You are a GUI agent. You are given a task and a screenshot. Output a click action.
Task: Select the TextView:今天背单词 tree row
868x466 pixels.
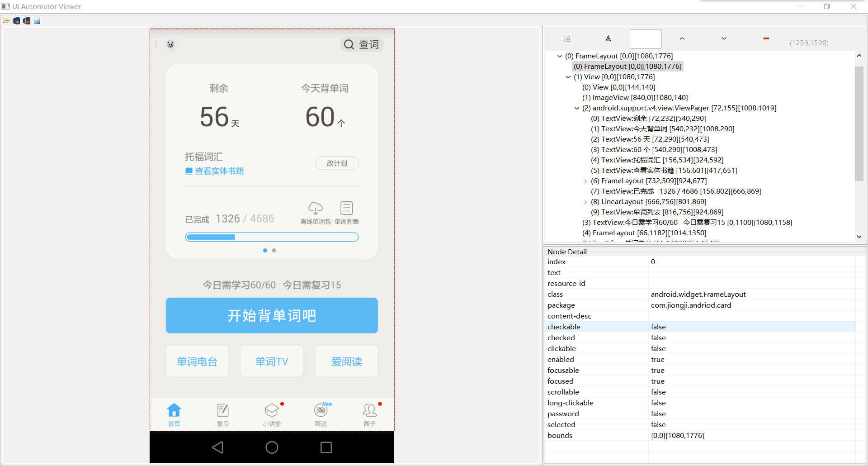(662, 129)
